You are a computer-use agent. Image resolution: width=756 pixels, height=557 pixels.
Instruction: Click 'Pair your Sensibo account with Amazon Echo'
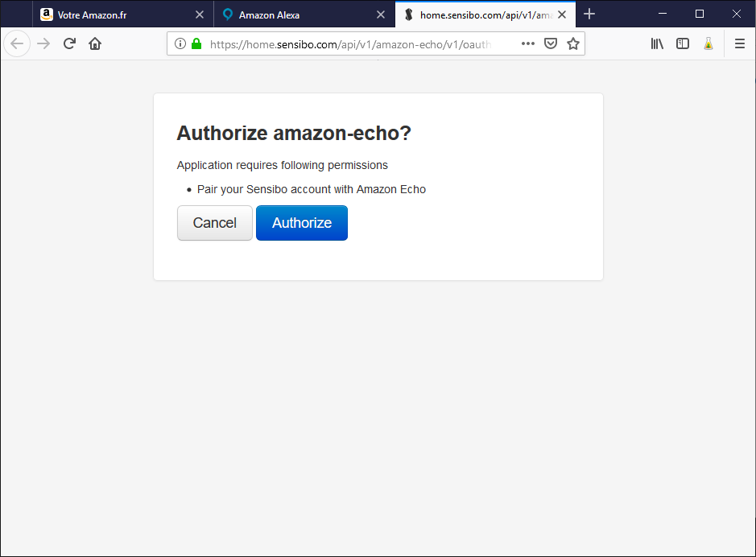tap(312, 189)
